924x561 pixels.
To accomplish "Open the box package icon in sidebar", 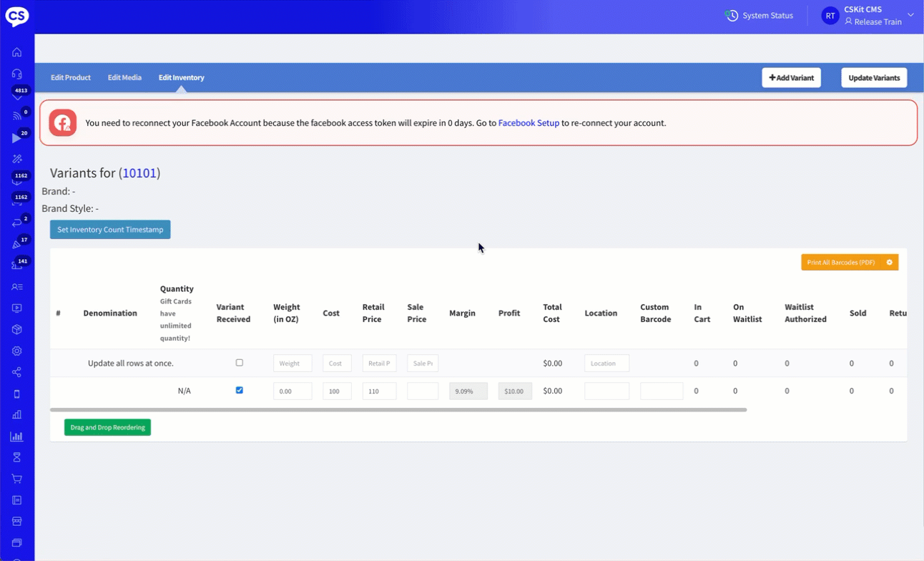I will point(16,330).
